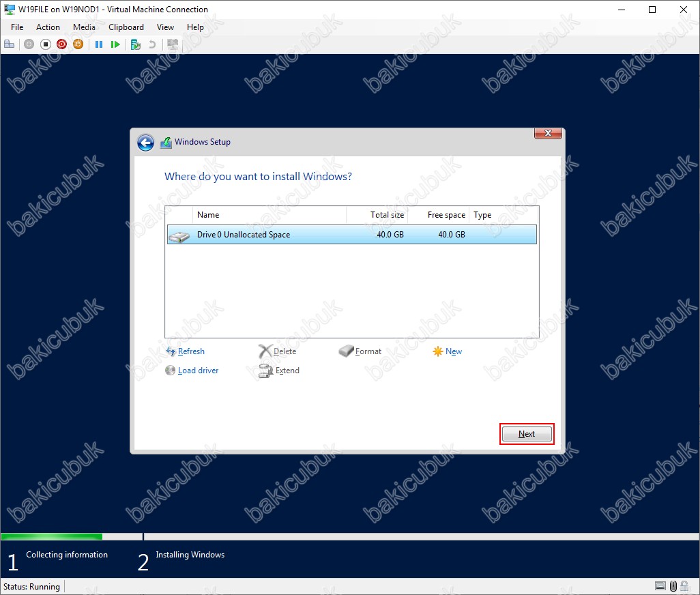The height and width of the screenshot is (595, 700).
Task: Close the Windows Setup dialog
Action: tap(549, 133)
